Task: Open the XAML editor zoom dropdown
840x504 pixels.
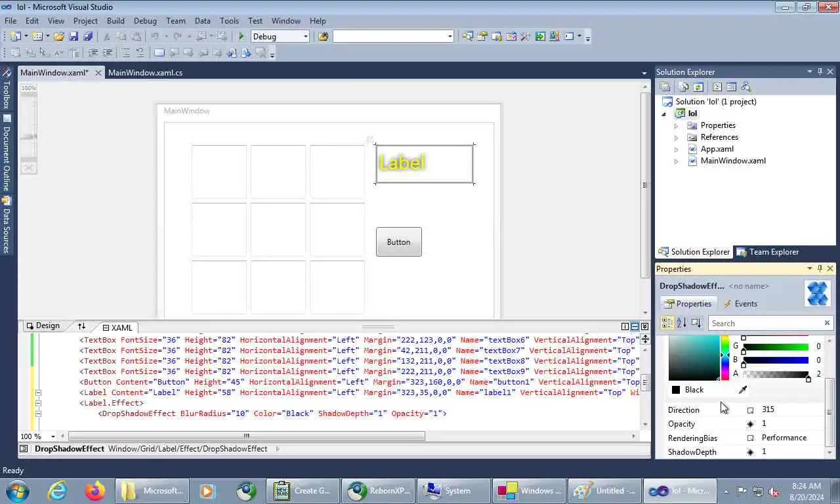Action: point(52,436)
